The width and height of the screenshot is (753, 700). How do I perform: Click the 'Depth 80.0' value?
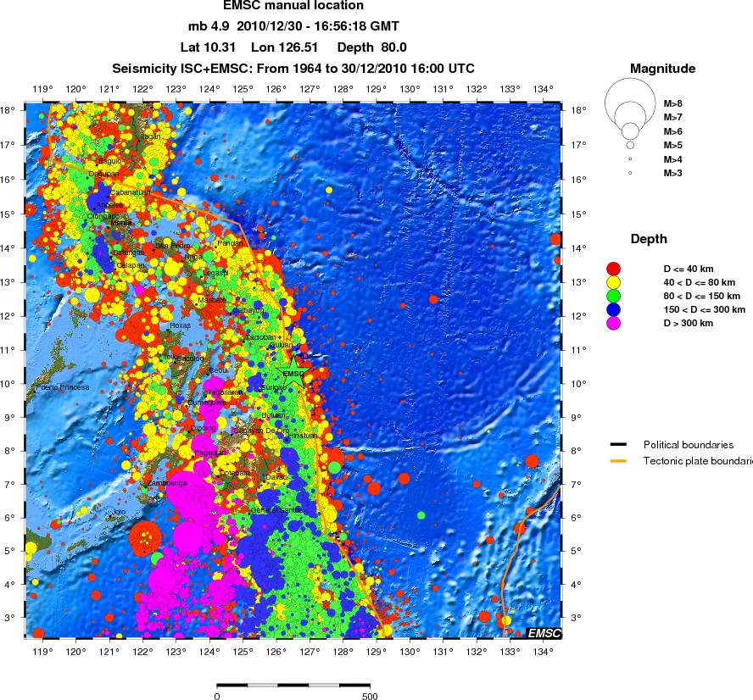371,47
